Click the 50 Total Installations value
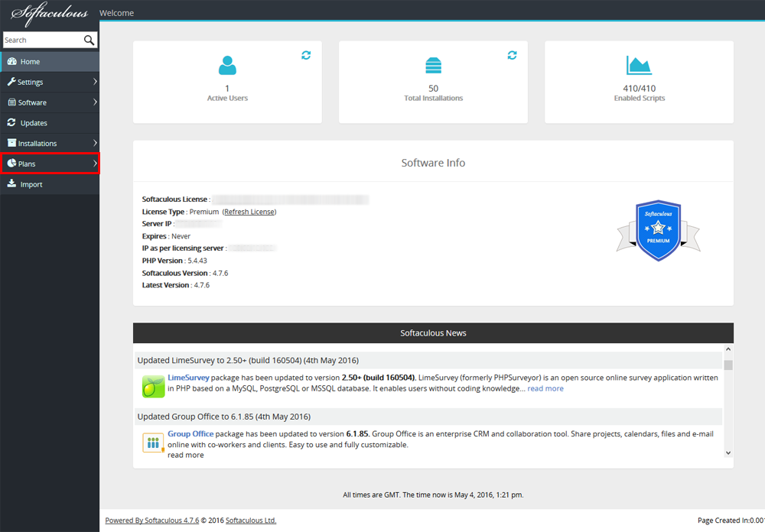 [x=433, y=88]
